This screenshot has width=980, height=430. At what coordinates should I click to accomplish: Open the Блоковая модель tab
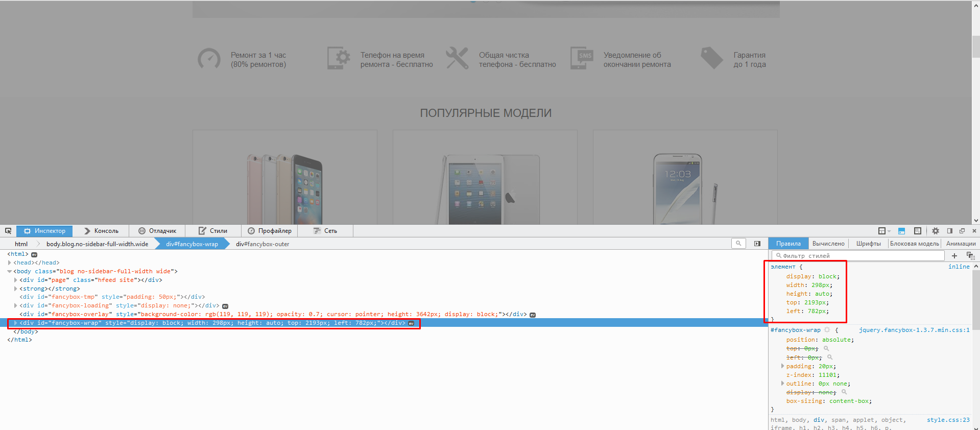[914, 244]
